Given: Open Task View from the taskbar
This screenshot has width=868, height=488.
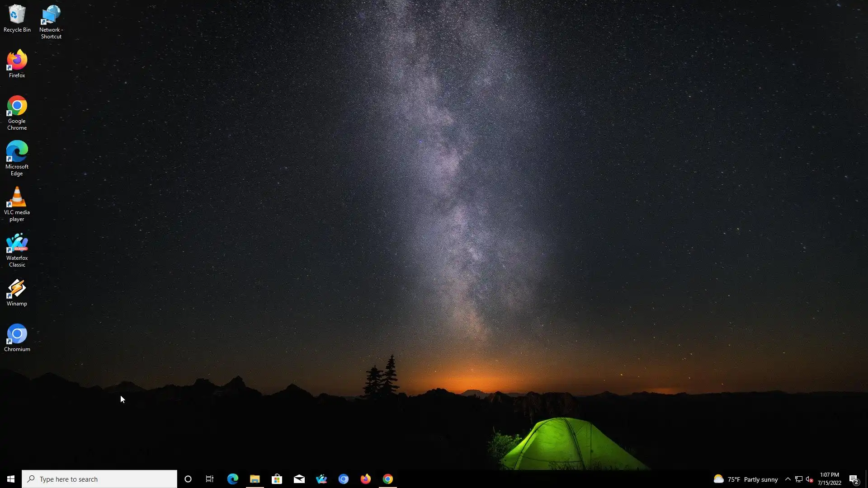Looking at the screenshot, I should (x=210, y=479).
